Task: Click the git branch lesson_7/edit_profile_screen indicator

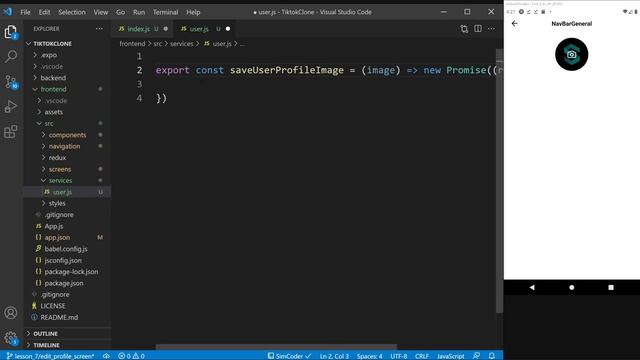Action: pyautogui.click(x=50, y=356)
